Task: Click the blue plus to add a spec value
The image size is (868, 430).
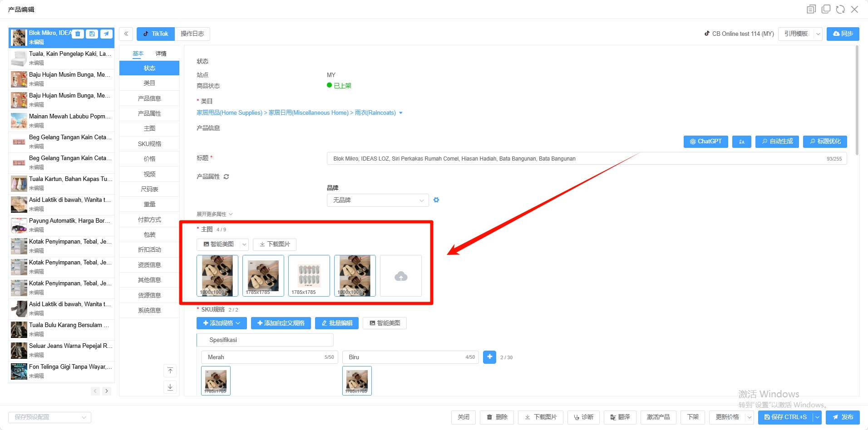Action: point(489,357)
